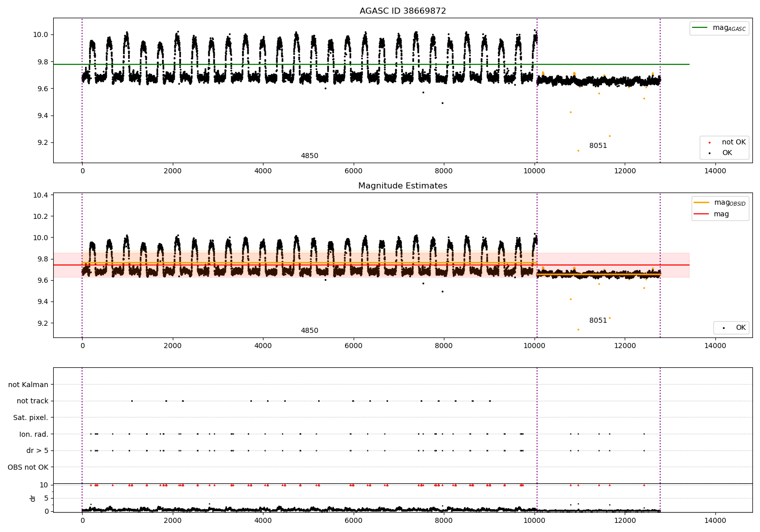Screen dimensions: 760x532
Task: Select the "not track" flag row label
Action: pyautogui.click(x=32, y=401)
